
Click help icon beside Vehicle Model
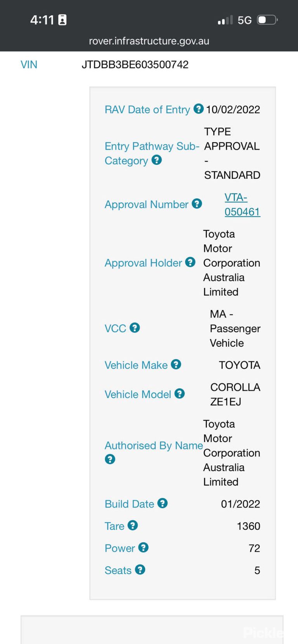179,394
